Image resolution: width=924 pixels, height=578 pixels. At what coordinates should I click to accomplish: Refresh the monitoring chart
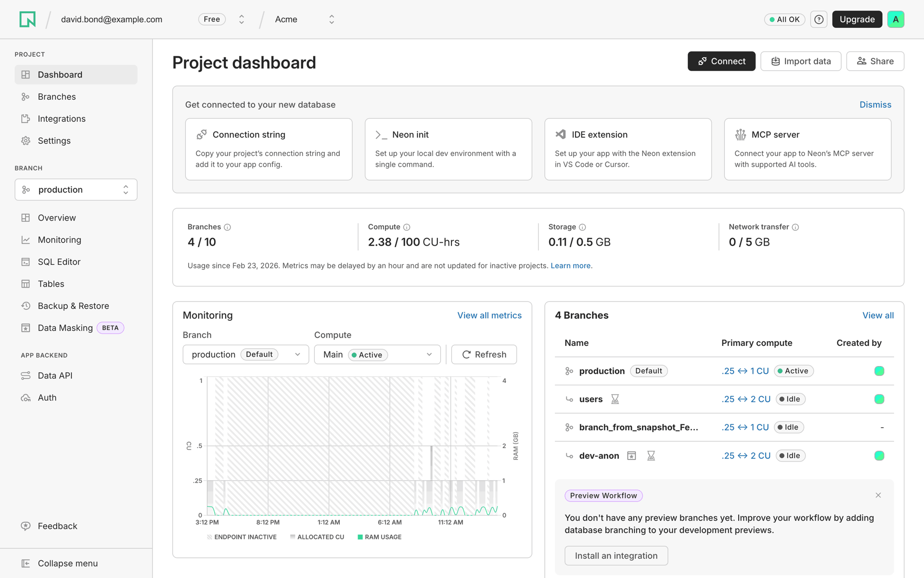pyautogui.click(x=484, y=355)
